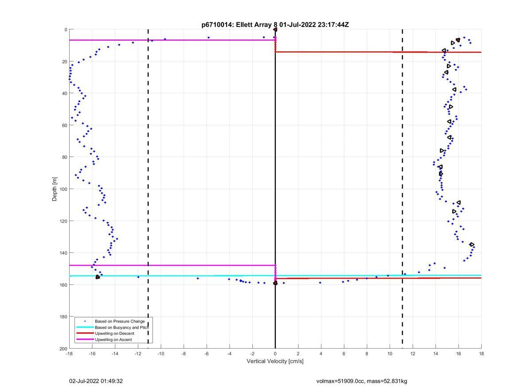Image resolution: width=532 pixels, height=392 pixels.
Task: Click the red-filled marker near velocity -15.5 at depth 155
Action: pos(98,277)
